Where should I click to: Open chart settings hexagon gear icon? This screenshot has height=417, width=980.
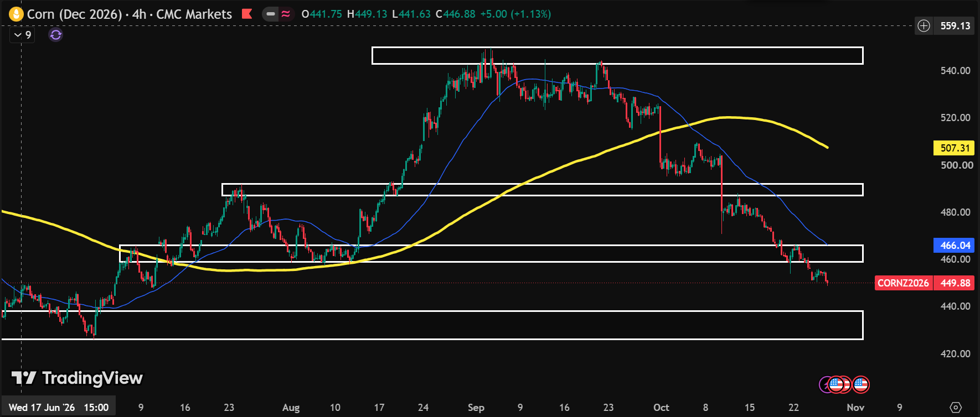(x=956, y=408)
